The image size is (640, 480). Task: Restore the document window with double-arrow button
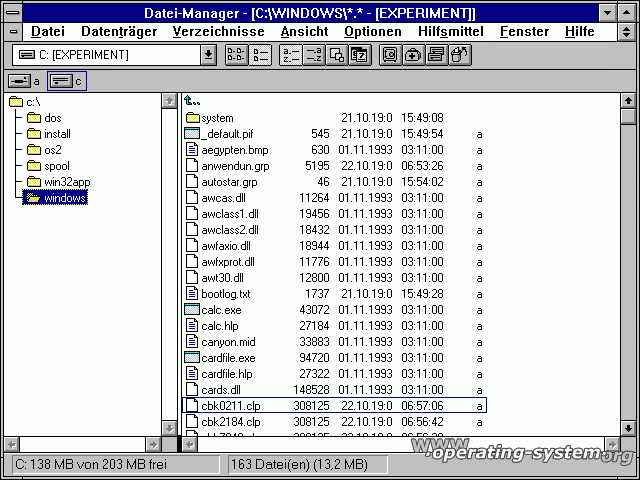point(627,32)
